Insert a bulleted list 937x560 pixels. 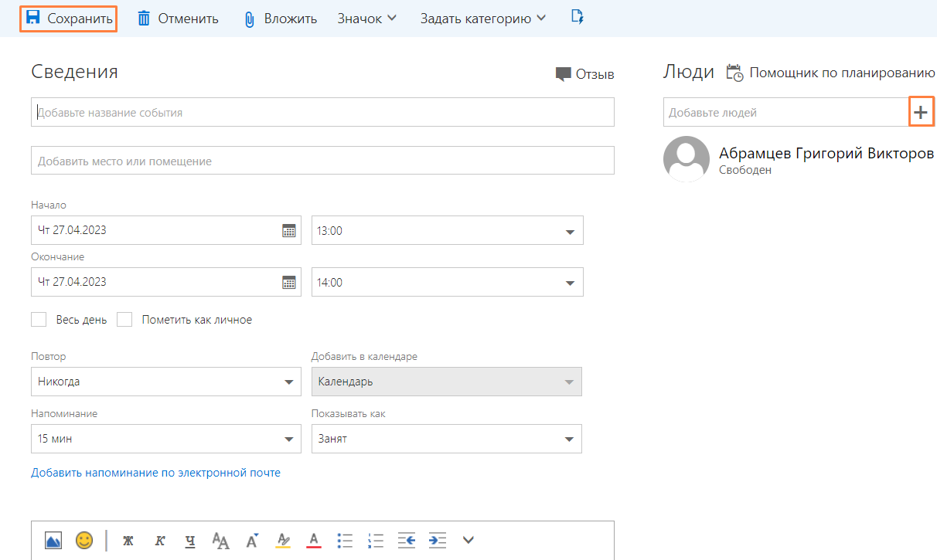[346, 540]
